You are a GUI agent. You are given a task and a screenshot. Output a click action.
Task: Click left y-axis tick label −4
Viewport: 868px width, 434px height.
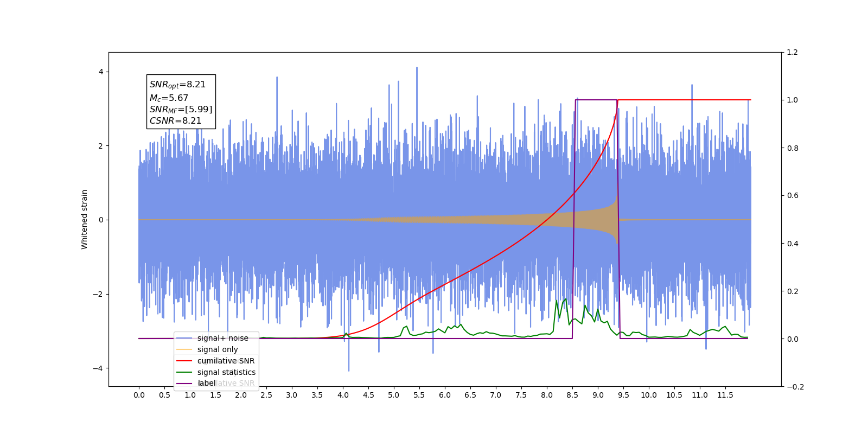(98, 368)
